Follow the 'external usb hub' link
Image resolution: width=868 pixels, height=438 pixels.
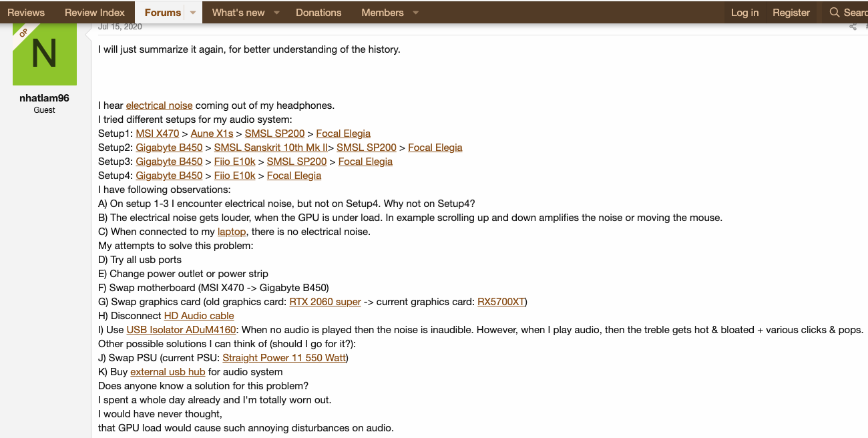click(x=168, y=372)
